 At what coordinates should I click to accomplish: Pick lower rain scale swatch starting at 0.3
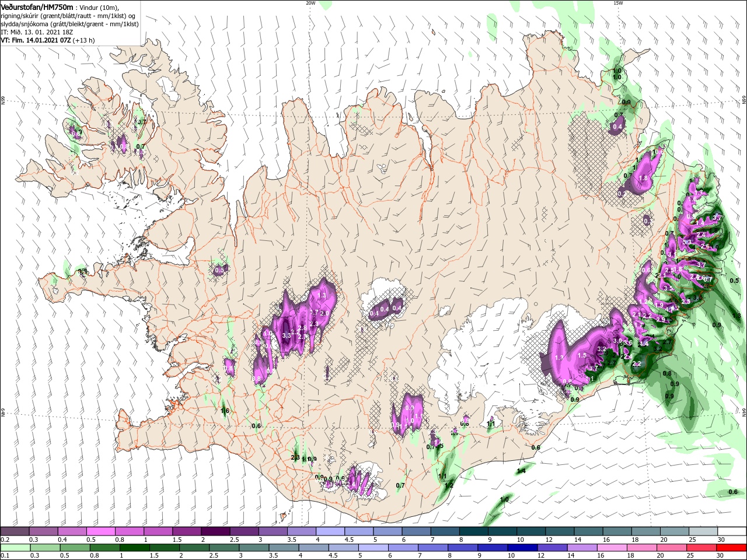[x=45, y=548]
